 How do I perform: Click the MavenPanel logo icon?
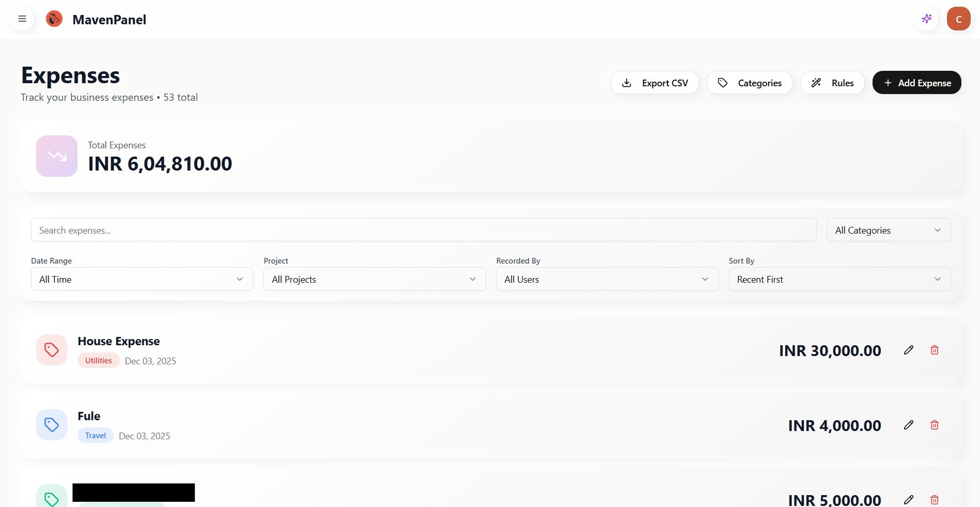click(54, 19)
